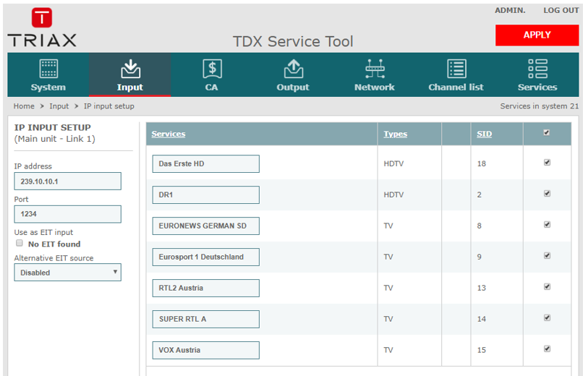Viewport: 588px width, 376px height.
Task: Edit the Das Erste HD name field
Action: pos(206,164)
